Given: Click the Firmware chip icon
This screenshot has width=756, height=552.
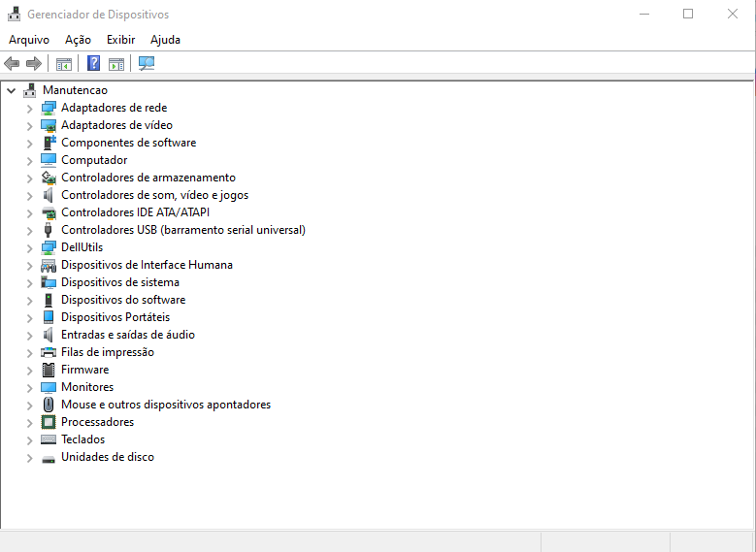Looking at the screenshot, I should click(49, 370).
